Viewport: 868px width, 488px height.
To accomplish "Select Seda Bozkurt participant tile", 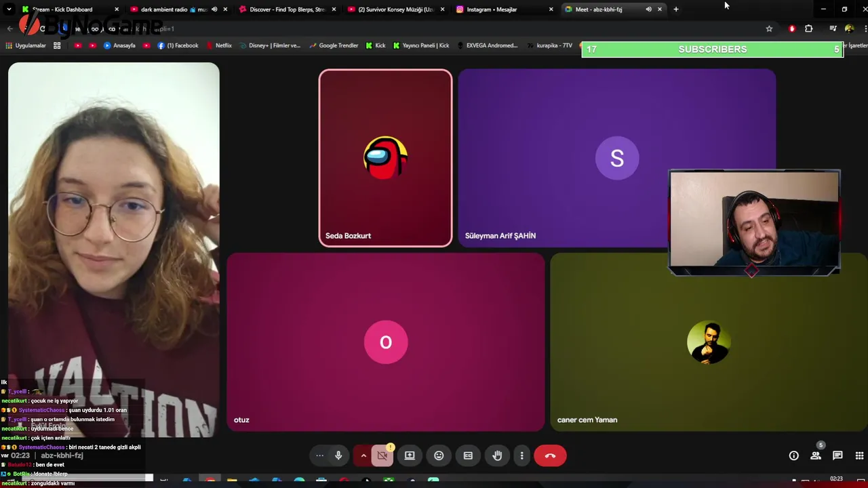I will coord(385,158).
